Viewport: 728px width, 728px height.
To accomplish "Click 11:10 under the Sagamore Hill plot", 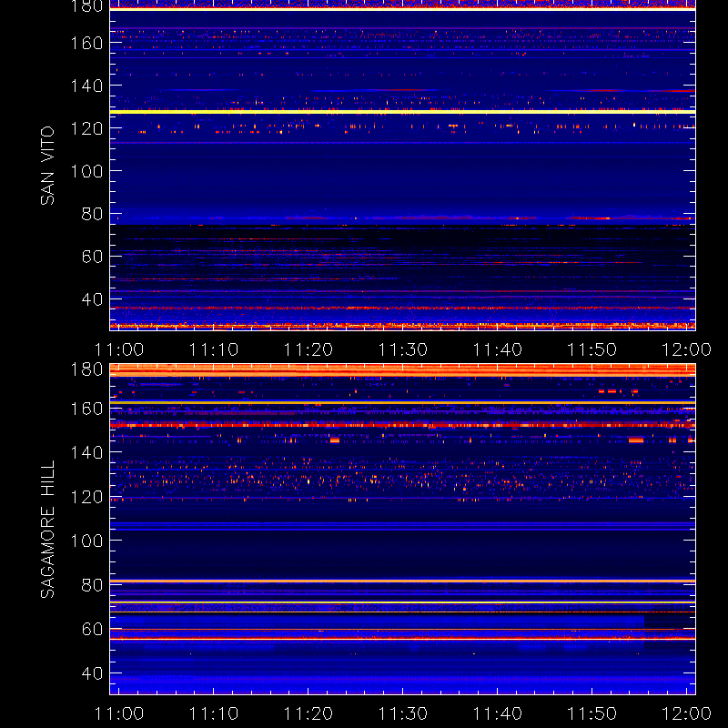I will (x=214, y=713).
